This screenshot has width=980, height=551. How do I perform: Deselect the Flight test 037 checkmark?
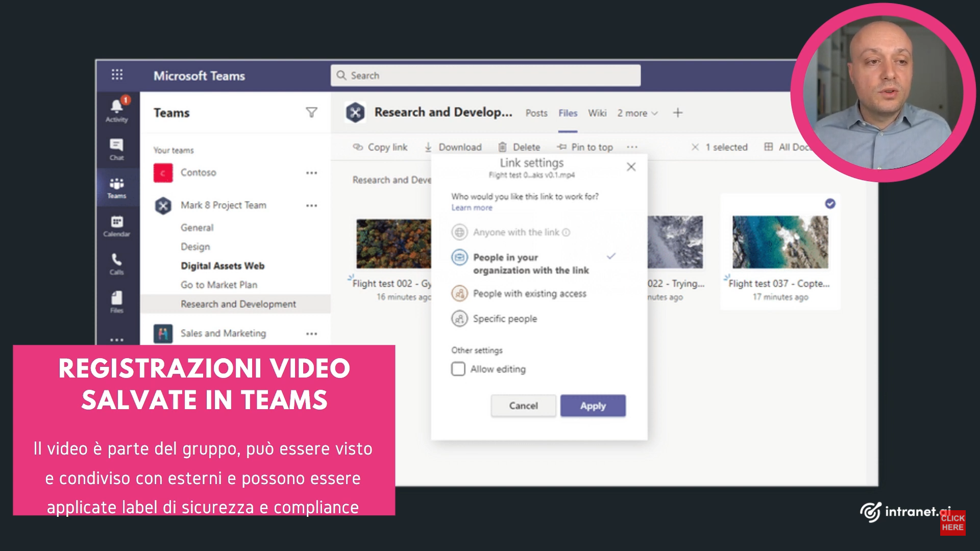[830, 204]
